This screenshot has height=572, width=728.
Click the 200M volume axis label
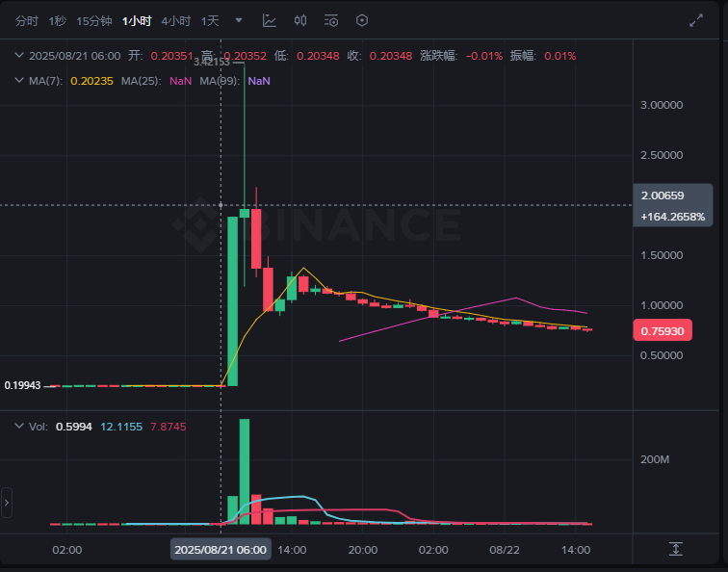[655, 459]
